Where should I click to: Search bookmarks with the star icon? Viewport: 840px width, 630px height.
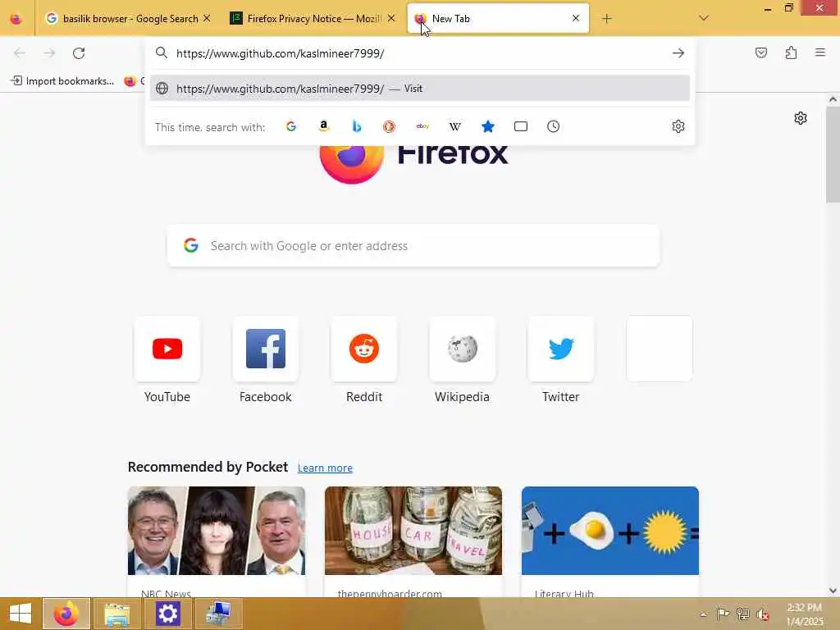coord(487,126)
